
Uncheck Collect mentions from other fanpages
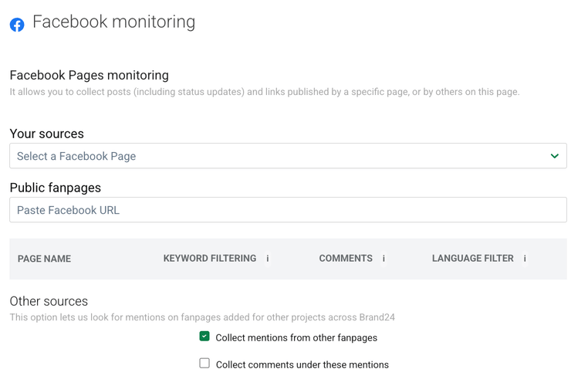pyautogui.click(x=204, y=337)
